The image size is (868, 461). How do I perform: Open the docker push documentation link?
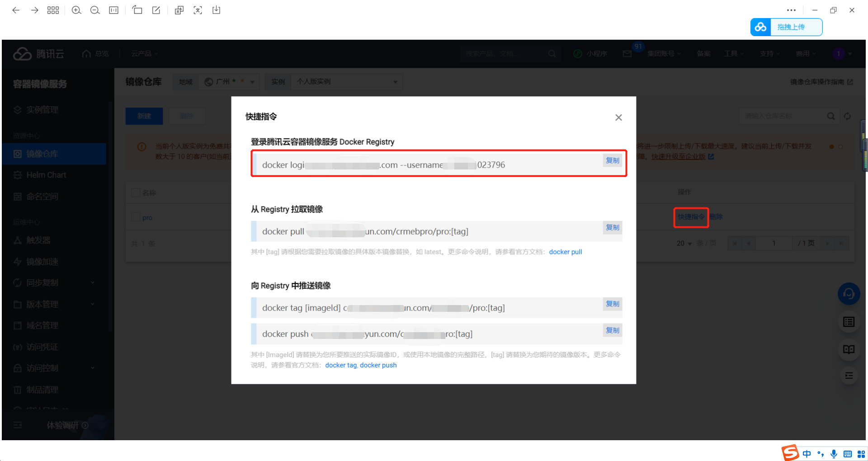click(378, 365)
